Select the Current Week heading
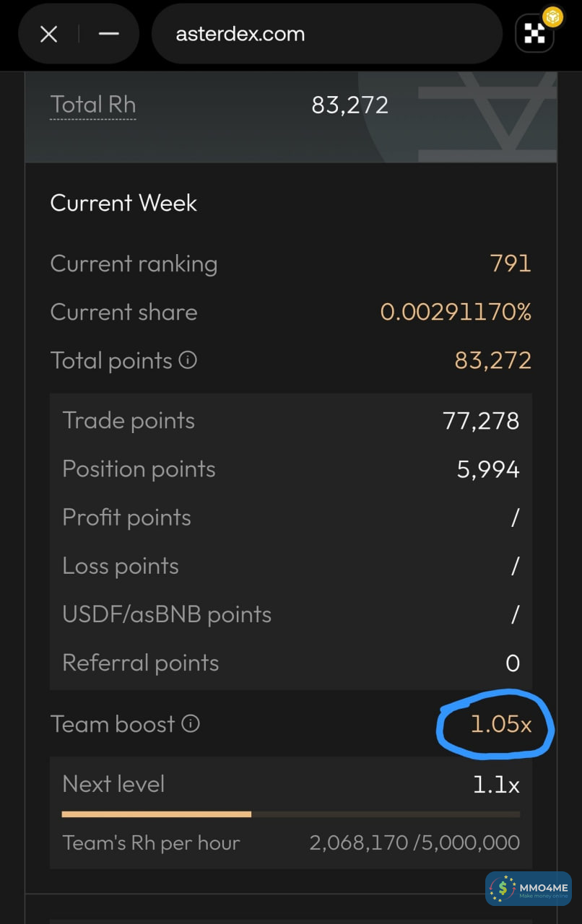Screen dimensions: 582x924 coord(123,203)
